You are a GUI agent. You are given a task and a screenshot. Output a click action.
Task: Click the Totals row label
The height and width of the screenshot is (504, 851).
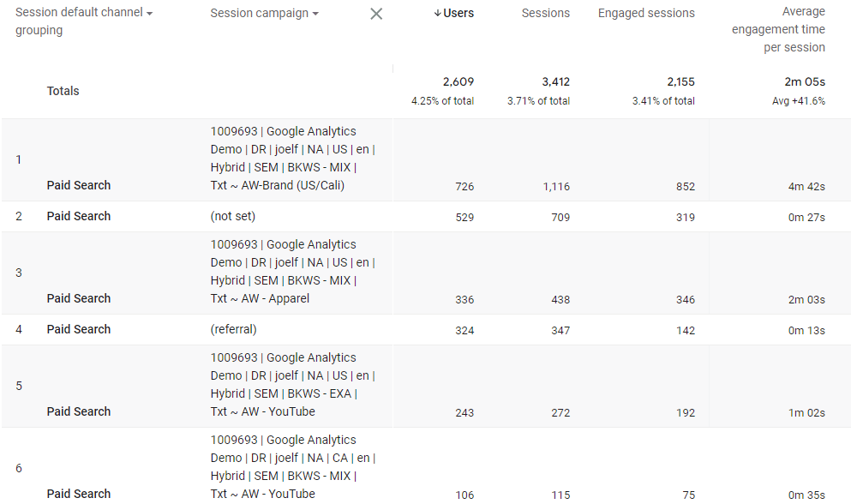point(63,91)
